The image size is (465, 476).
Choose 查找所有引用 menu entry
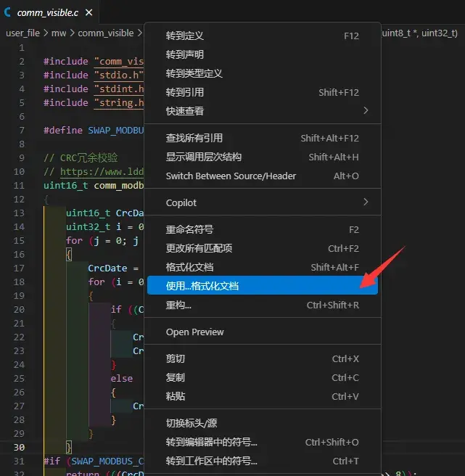(x=263, y=138)
